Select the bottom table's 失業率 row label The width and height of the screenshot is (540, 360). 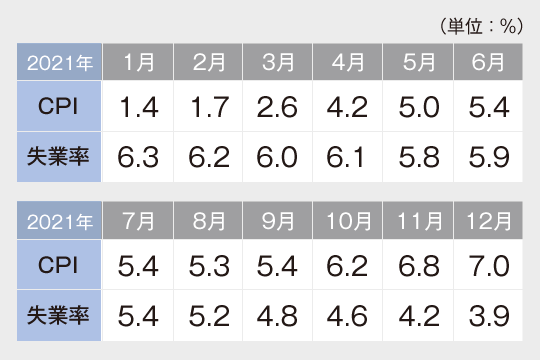59,316
